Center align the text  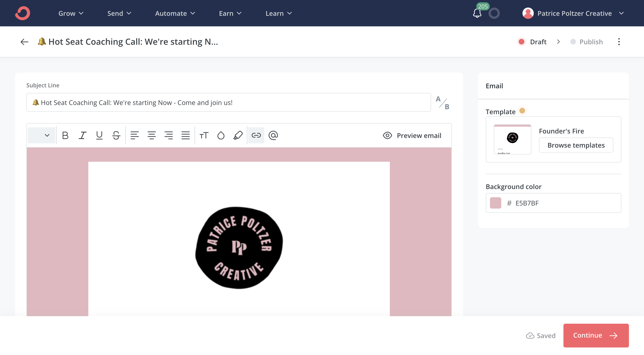tap(151, 135)
